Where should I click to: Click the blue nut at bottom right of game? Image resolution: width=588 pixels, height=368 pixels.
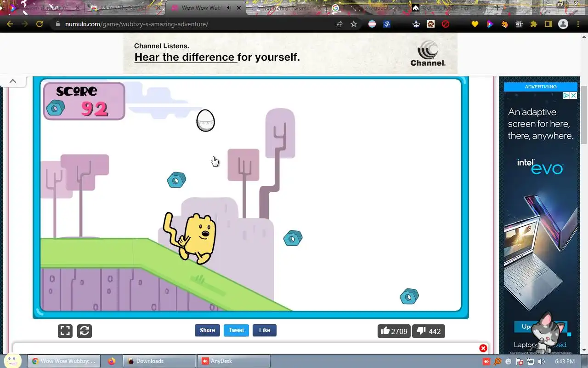coord(409,297)
